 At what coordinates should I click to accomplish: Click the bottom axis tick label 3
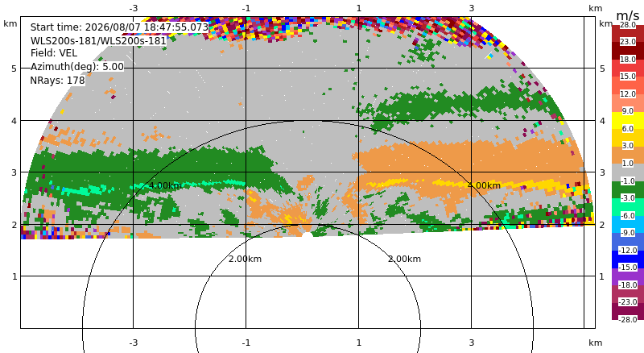pos(472,343)
